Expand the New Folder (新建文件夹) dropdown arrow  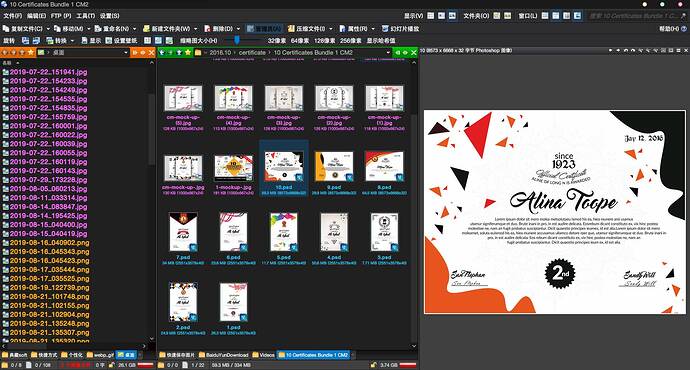pos(195,29)
